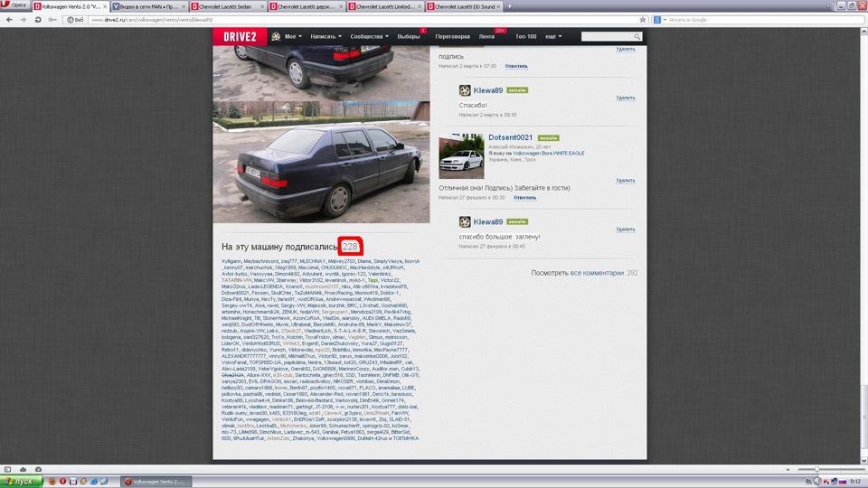The height and width of the screenshot is (488, 868).
Task: Open a new browser tab
Action: click(x=509, y=6)
